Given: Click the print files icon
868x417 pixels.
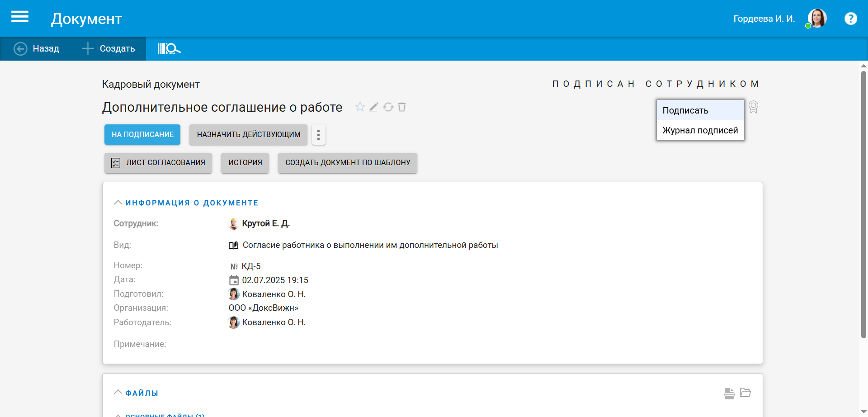Looking at the screenshot, I should pyautogui.click(x=729, y=393).
